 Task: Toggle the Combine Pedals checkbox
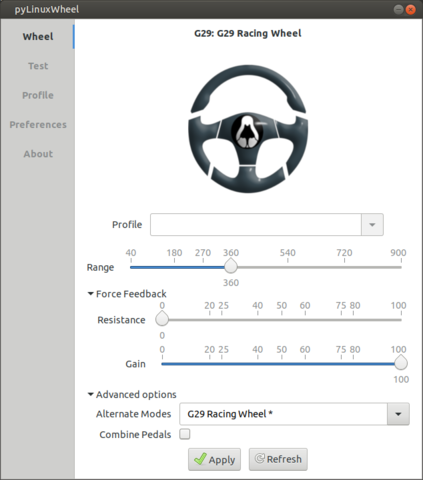click(185, 434)
